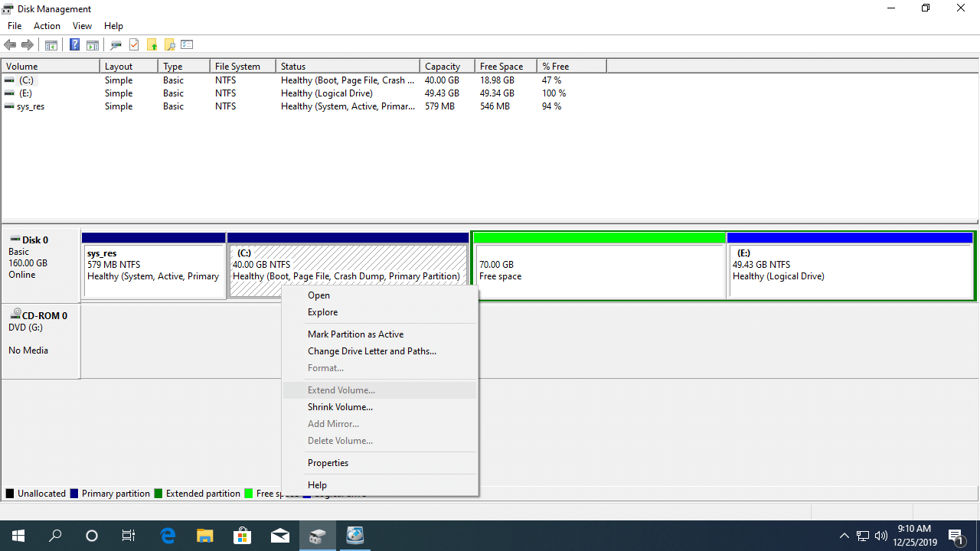Click the Rescan Disks toolbar icon

point(116,45)
